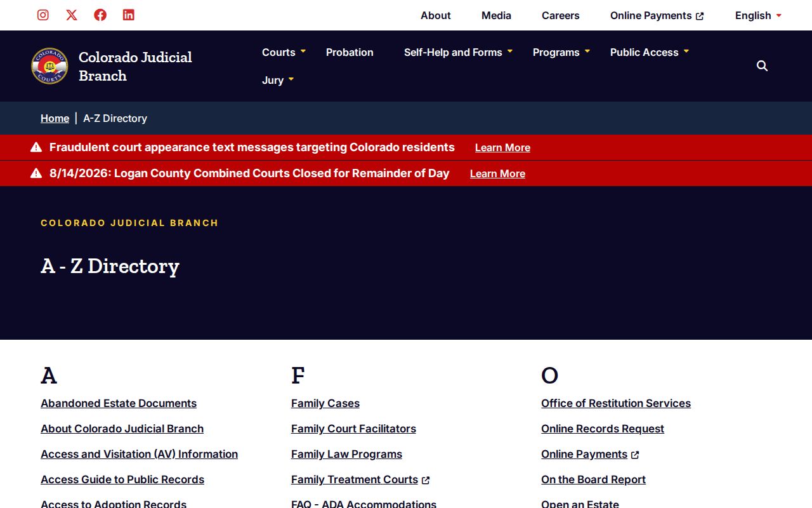Open About Colorado Judicial Branch link
Image resolution: width=812 pixels, height=508 pixels.
click(x=122, y=429)
